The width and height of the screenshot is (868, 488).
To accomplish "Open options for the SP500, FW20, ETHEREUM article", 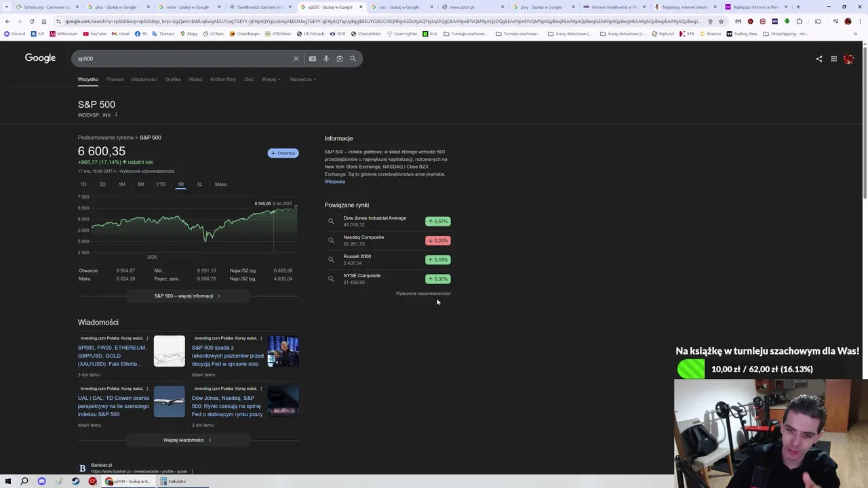I will point(147,338).
